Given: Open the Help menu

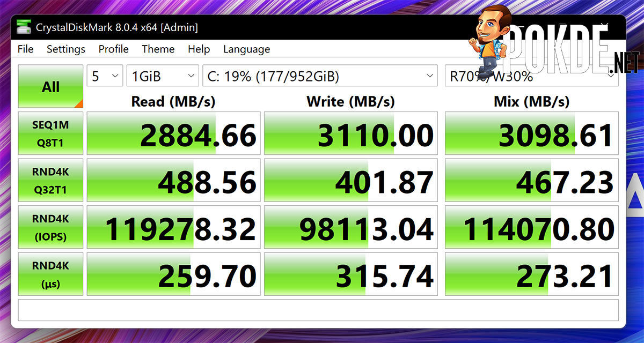Looking at the screenshot, I should (199, 49).
